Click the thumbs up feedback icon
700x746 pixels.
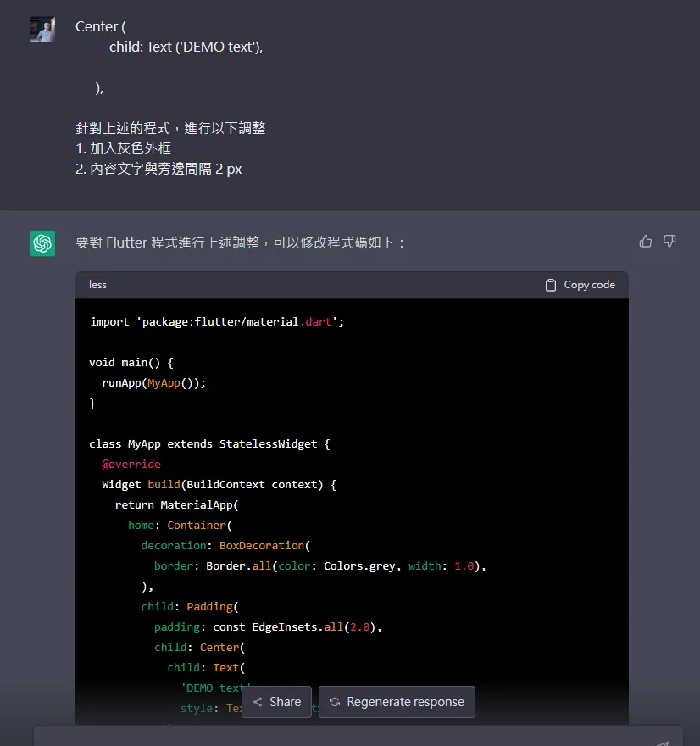[x=646, y=242]
